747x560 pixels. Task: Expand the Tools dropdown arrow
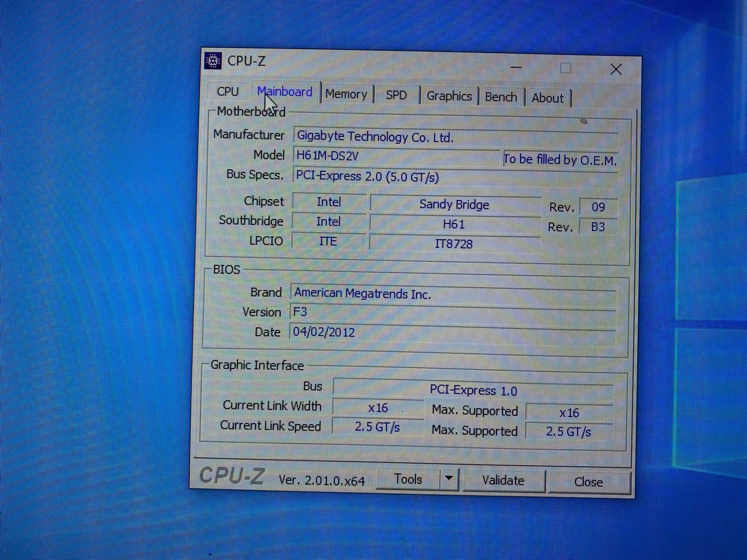(x=449, y=478)
